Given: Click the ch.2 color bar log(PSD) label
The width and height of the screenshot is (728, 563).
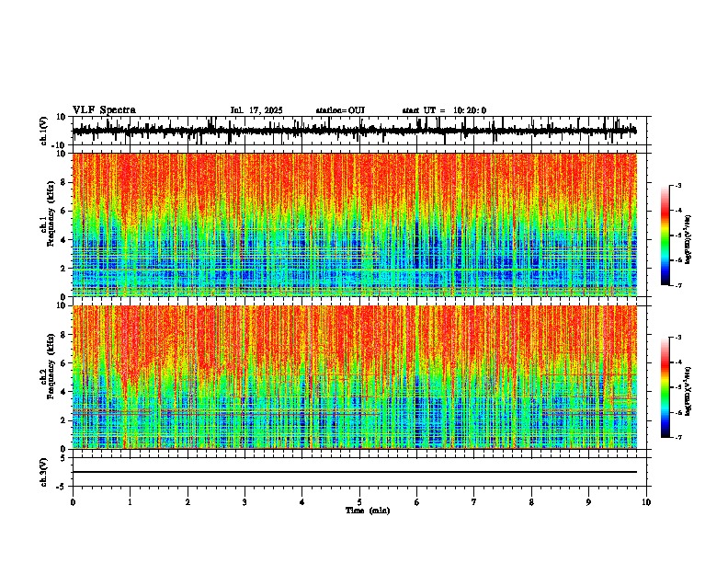Looking at the screenshot, I should 688,391.
